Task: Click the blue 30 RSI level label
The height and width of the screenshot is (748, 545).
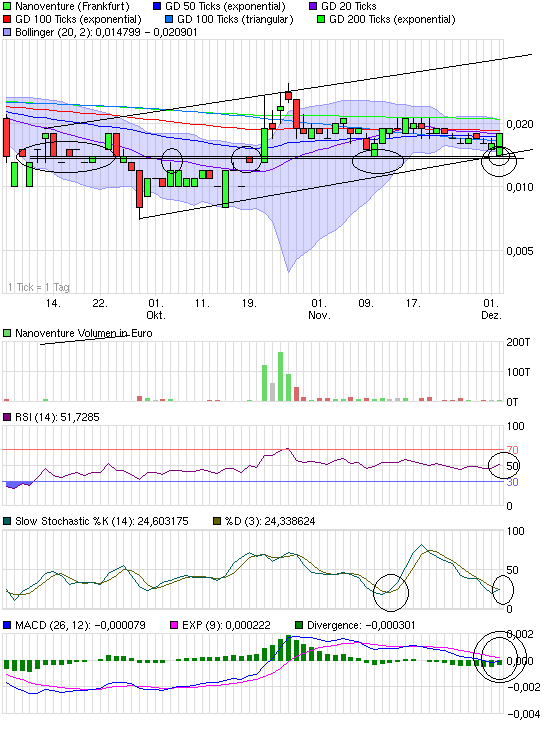Action: (x=513, y=482)
